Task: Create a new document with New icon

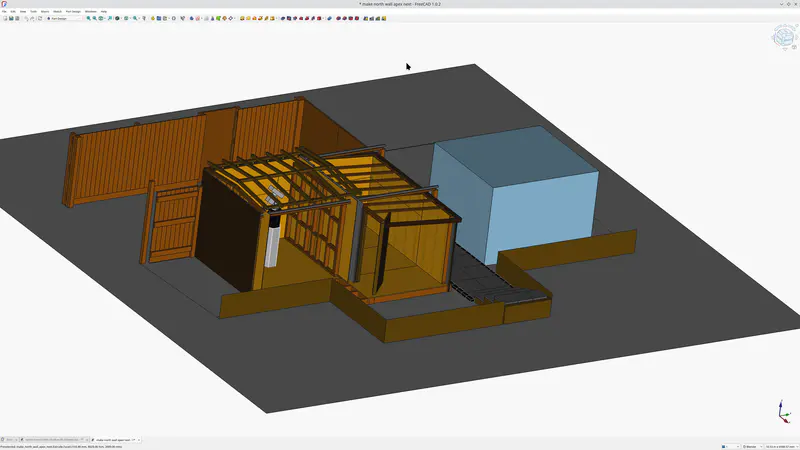Action: click(5, 18)
